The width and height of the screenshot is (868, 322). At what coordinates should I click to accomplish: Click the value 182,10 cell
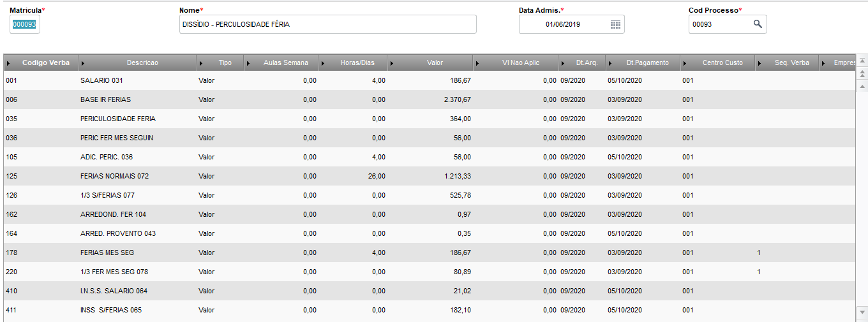pos(460,310)
